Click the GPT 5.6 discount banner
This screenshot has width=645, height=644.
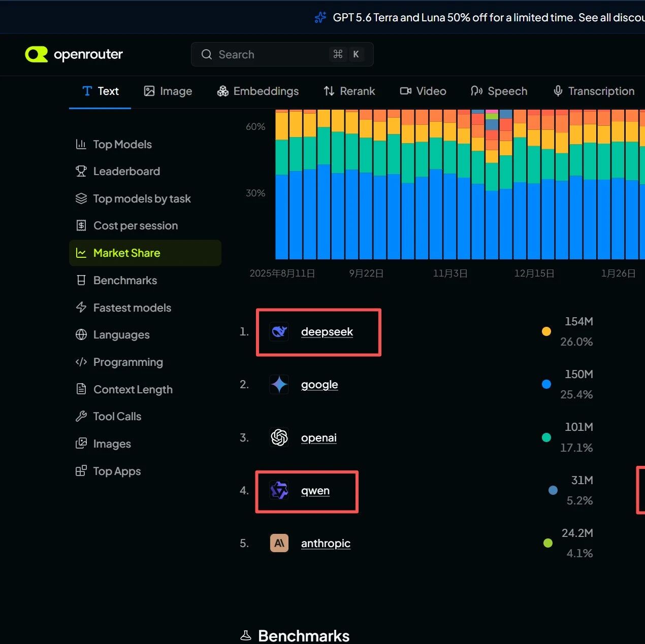point(479,18)
